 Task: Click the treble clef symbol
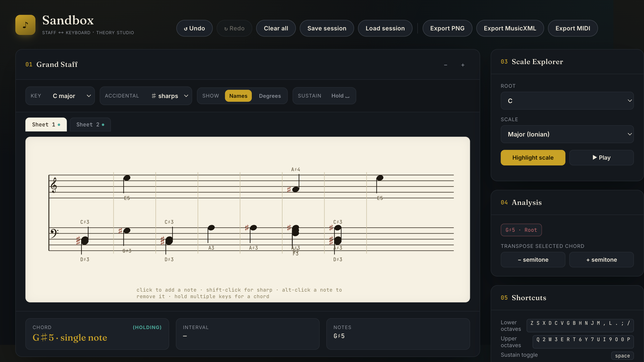click(x=54, y=185)
